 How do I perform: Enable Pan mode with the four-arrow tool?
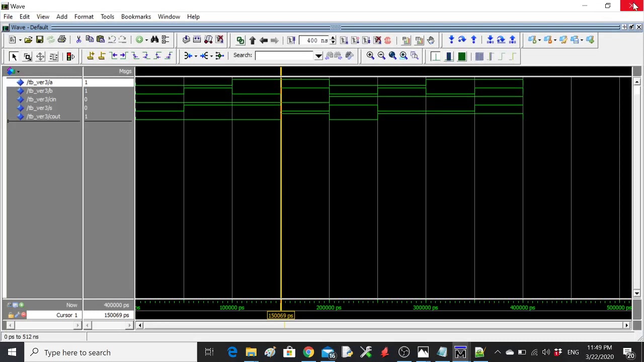(40, 56)
